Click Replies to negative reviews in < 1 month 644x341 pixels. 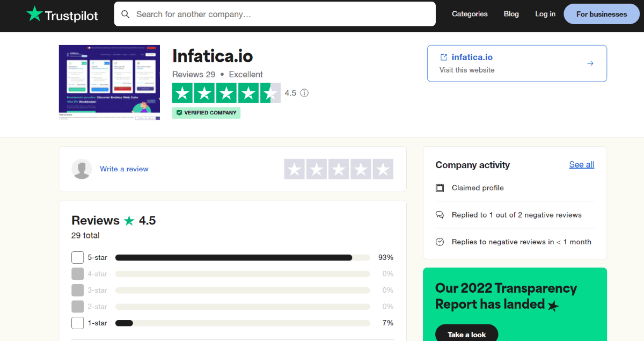pyautogui.click(x=522, y=242)
